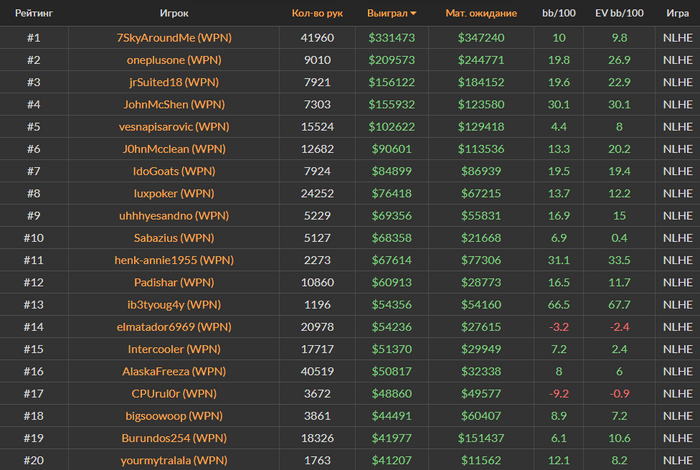Sort by Выиграл column header

click(x=387, y=13)
